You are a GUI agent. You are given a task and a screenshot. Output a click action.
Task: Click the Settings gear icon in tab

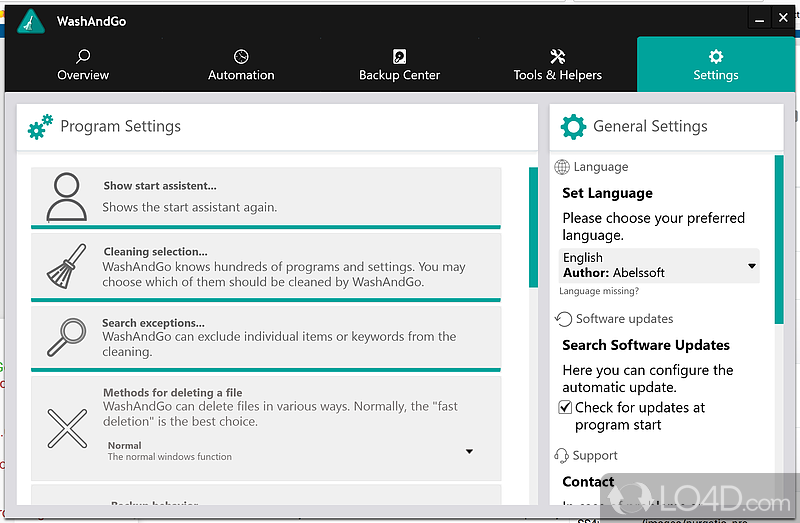coord(716,56)
